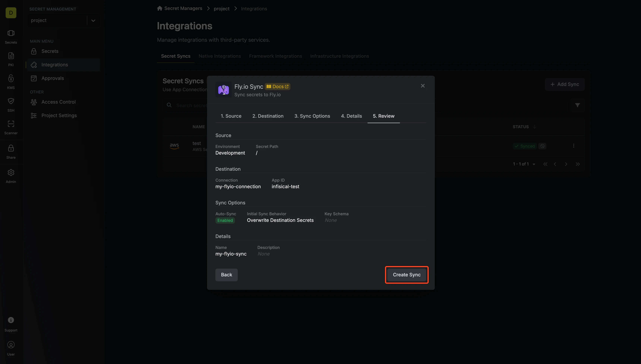Open the Infrastructure Integrations tab
641x364 pixels.
coord(339,56)
